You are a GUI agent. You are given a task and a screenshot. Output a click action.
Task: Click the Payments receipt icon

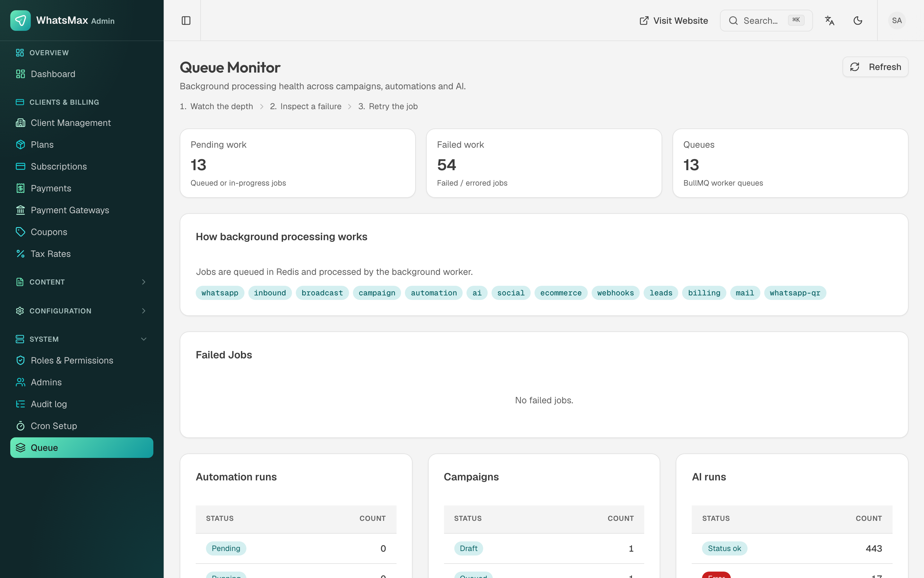click(x=21, y=188)
